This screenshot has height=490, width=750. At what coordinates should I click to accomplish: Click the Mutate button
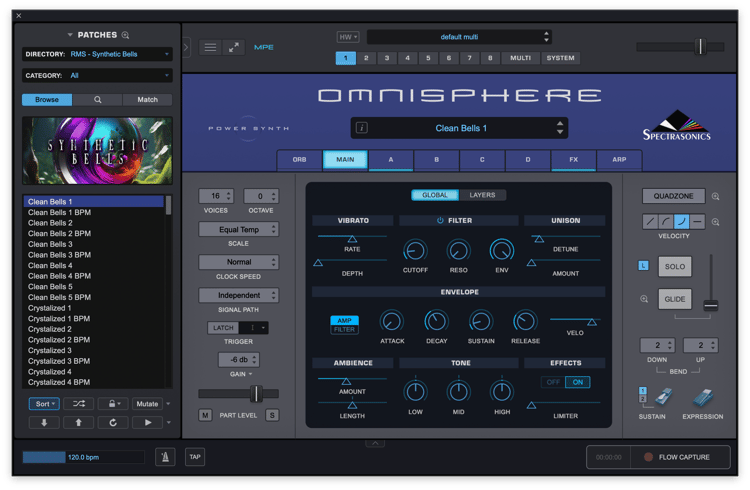(x=147, y=404)
